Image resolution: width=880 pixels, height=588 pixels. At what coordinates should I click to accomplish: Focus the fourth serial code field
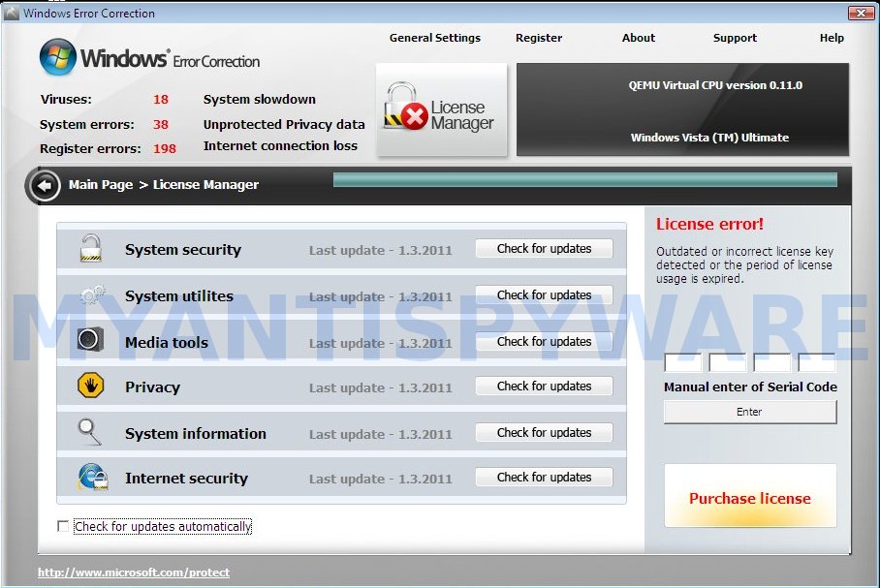[x=817, y=362]
